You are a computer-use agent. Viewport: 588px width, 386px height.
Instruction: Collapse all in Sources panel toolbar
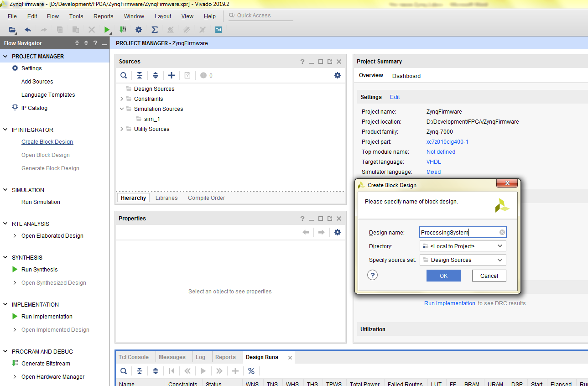tap(140, 75)
